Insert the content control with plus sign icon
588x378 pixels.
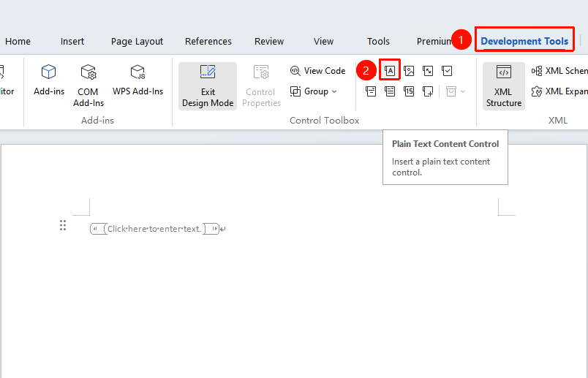coord(428,91)
